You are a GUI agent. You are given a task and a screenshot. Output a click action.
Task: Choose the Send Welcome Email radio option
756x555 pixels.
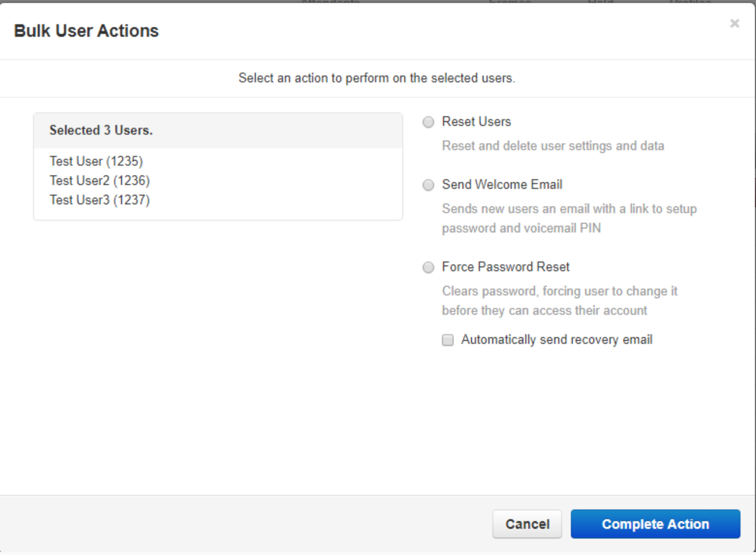coord(428,185)
